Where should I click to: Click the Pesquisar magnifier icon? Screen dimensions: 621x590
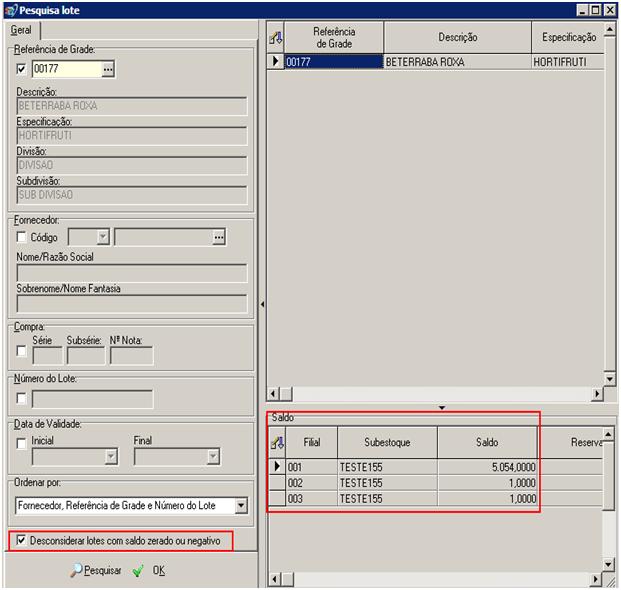tap(76, 570)
